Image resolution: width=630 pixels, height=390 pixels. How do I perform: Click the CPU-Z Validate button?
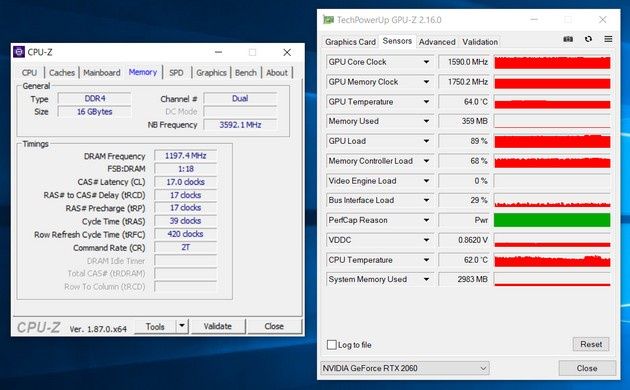coord(217,326)
